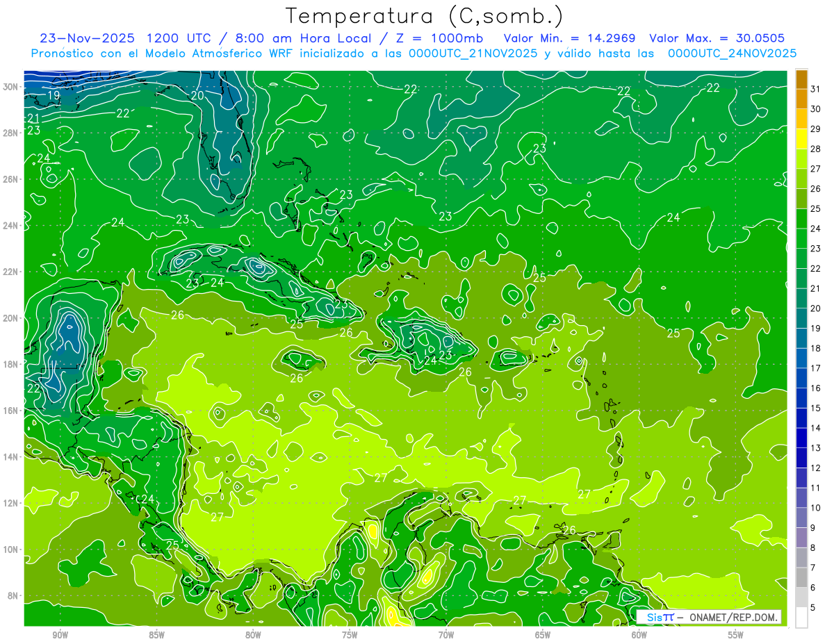Click the "20" value on the color scale
834x644 pixels.
(x=816, y=308)
